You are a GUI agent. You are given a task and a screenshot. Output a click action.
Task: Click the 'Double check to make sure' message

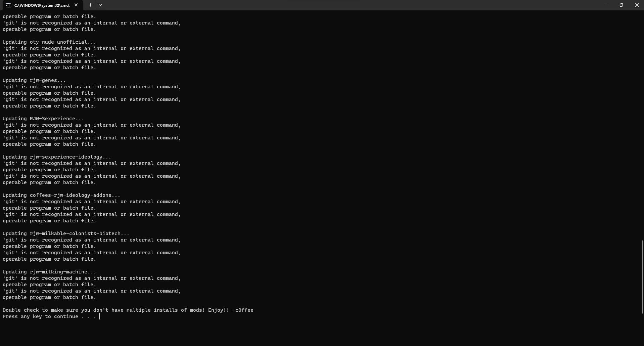click(128, 310)
